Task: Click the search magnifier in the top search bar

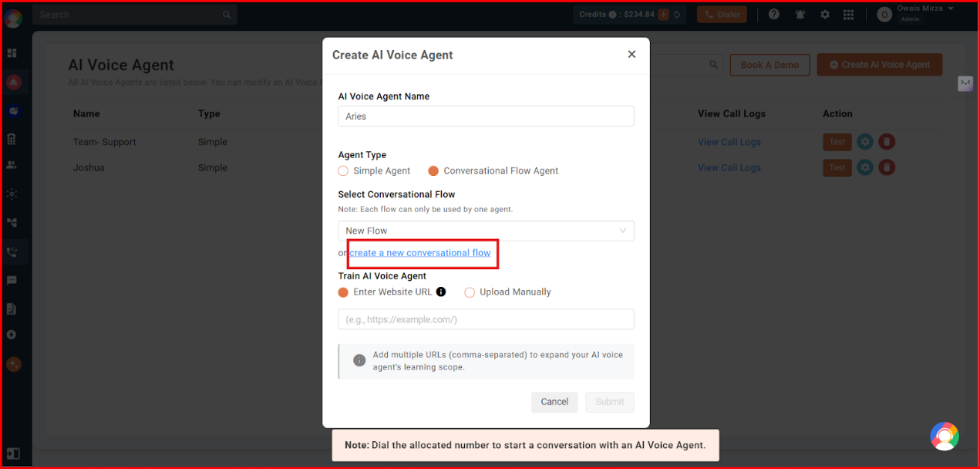Action: click(226, 15)
